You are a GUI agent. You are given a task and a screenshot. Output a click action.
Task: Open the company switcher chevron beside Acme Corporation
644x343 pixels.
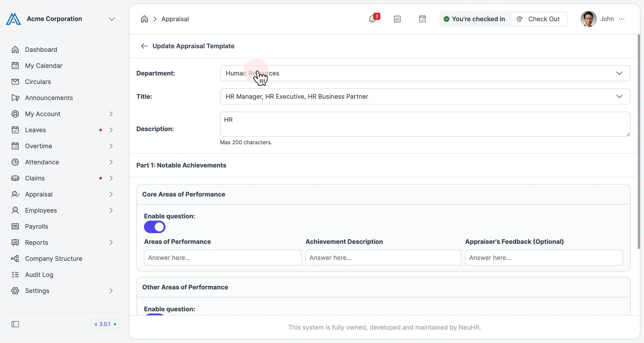click(x=112, y=19)
